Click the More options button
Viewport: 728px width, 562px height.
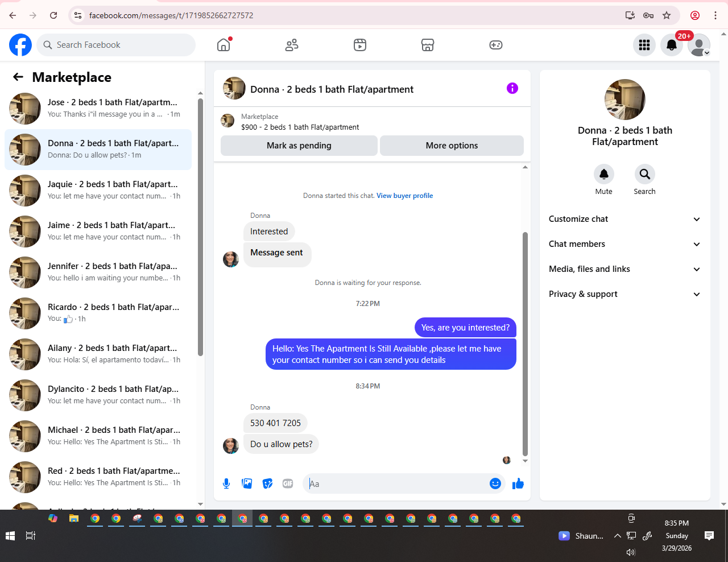click(x=452, y=146)
